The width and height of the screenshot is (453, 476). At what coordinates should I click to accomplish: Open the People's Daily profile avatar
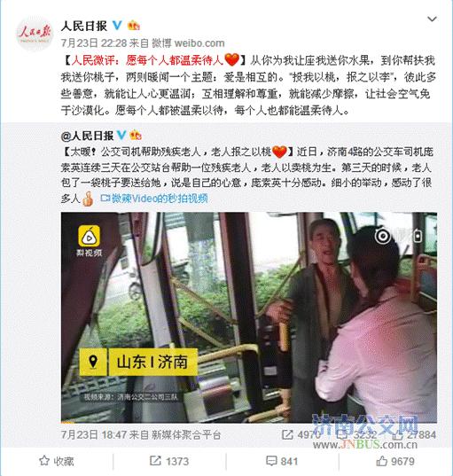tap(35, 34)
